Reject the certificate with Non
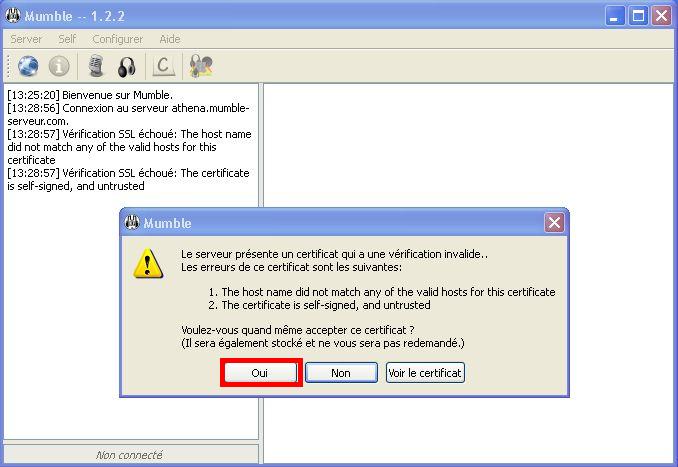The width and height of the screenshot is (678, 467). (341, 373)
